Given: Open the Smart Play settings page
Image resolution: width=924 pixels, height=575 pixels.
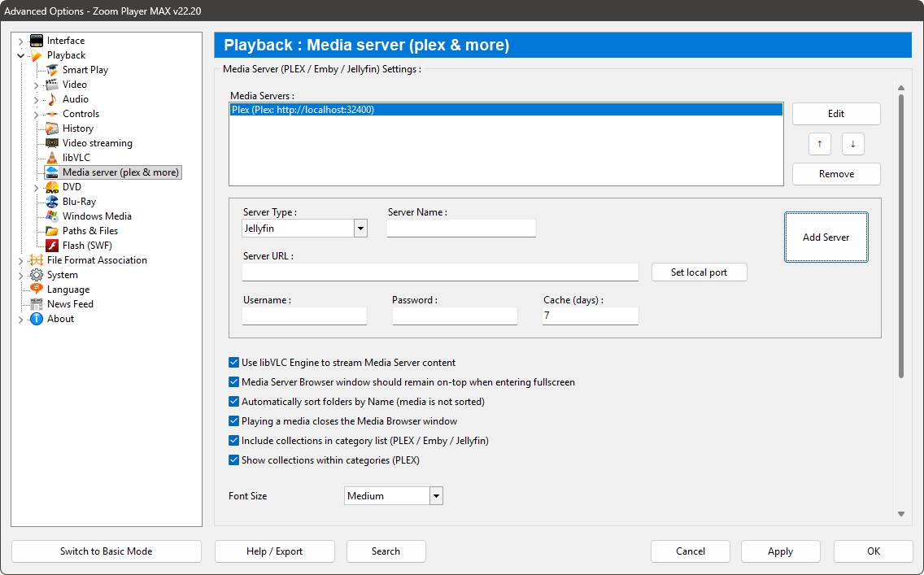Looking at the screenshot, I should [50, 69].
